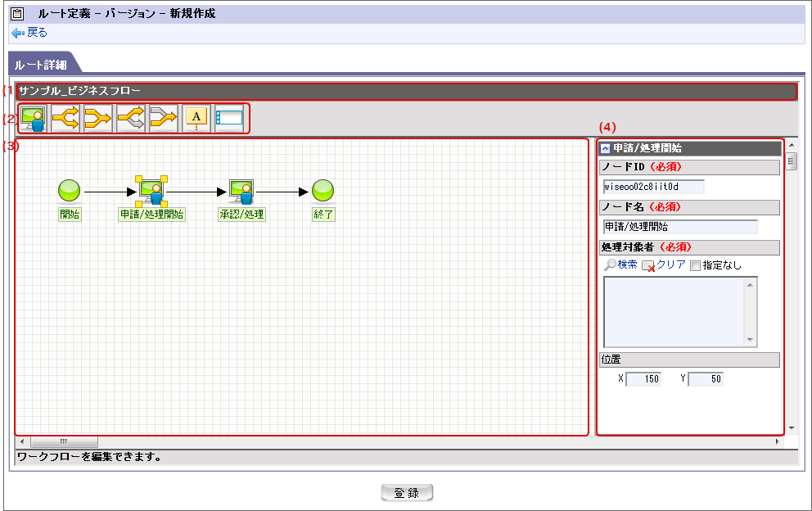Click the 登録 button

point(407,493)
